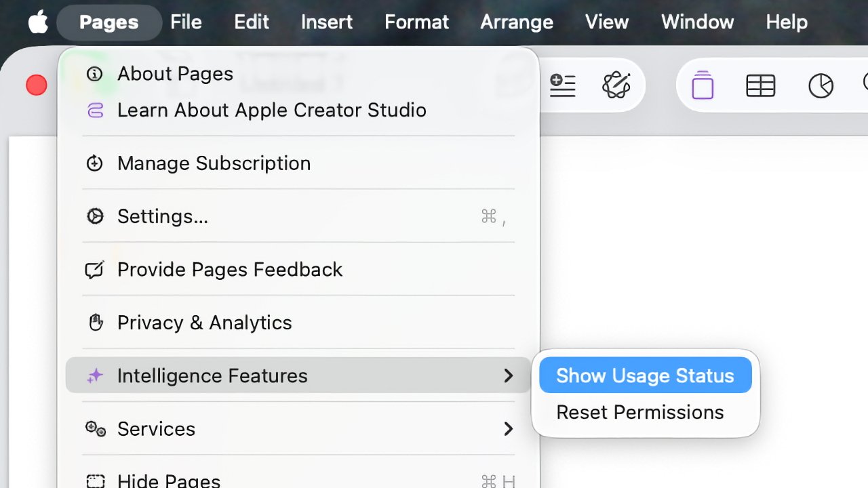
Task: Close the window with red button
Action: point(37,85)
